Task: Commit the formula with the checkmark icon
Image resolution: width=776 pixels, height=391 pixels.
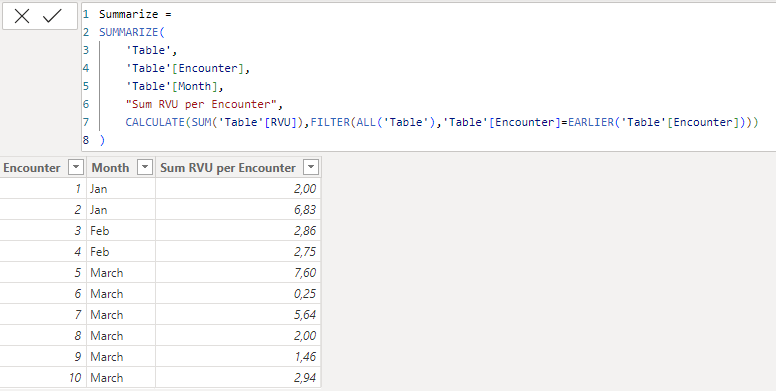Action: (x=52, y=16)
